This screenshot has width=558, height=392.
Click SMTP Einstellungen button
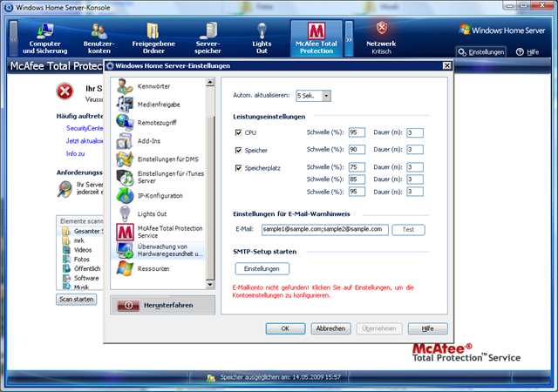[x=262, y=269]
